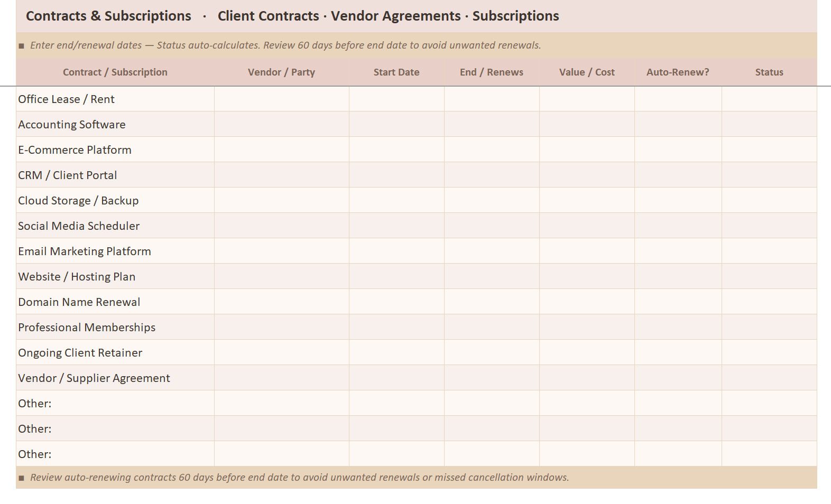Click the 'Contract / Subscription' column header
Viewport: 831px width, 504px height.
[x=115, y=72]
